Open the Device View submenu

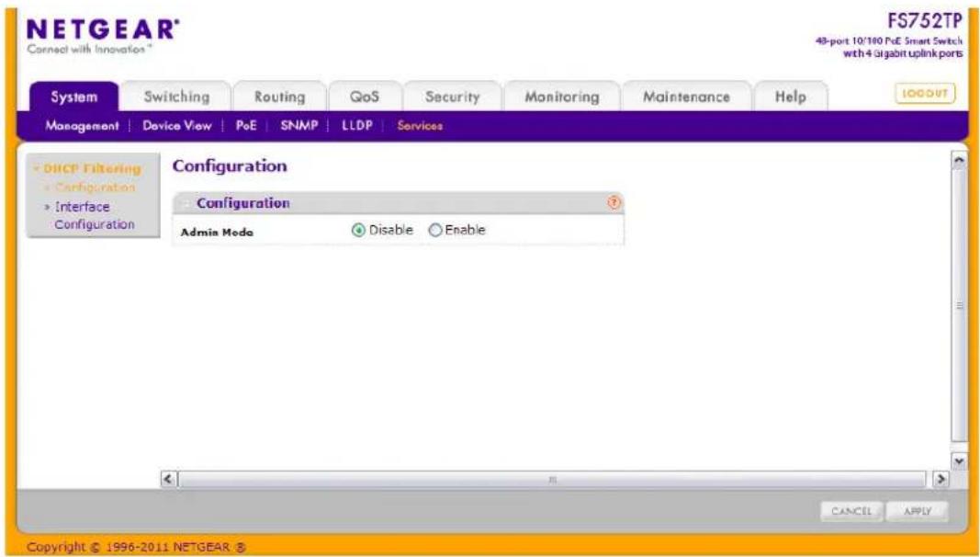coord(177,126)
